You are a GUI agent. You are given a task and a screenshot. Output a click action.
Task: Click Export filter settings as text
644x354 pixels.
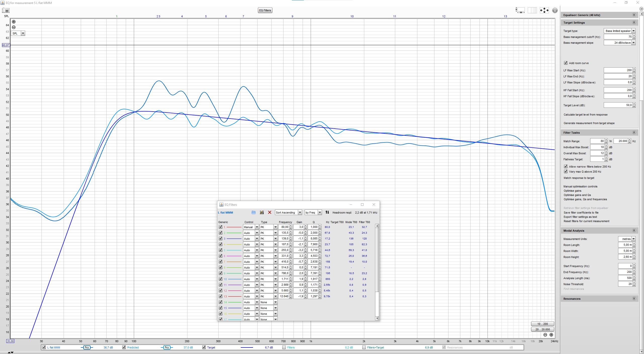coord(580,217)
